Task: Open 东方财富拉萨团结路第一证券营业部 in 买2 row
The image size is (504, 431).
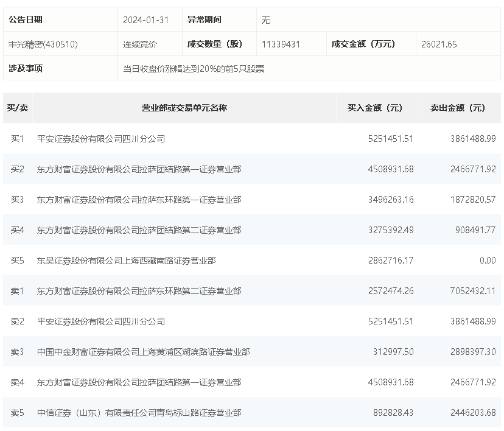Action: pyautogui.click(x=139, y=169)
